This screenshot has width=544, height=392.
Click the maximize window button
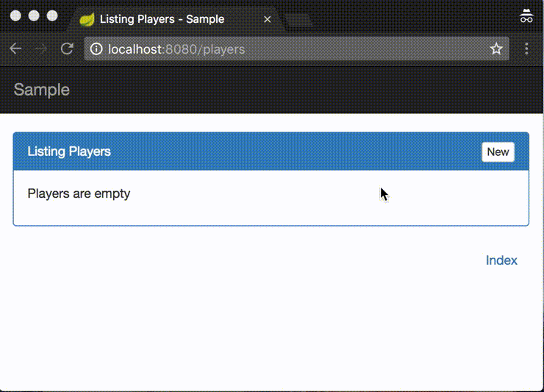pos(52,15)
